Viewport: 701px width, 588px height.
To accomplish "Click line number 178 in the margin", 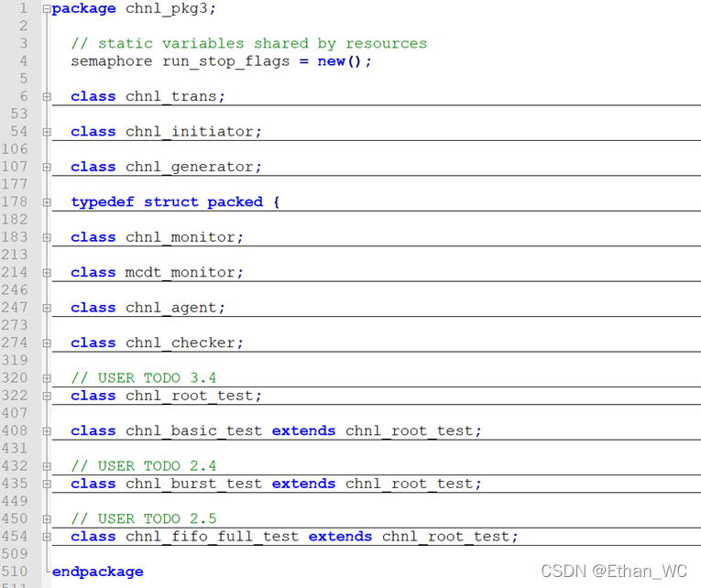I will (15, 202).
